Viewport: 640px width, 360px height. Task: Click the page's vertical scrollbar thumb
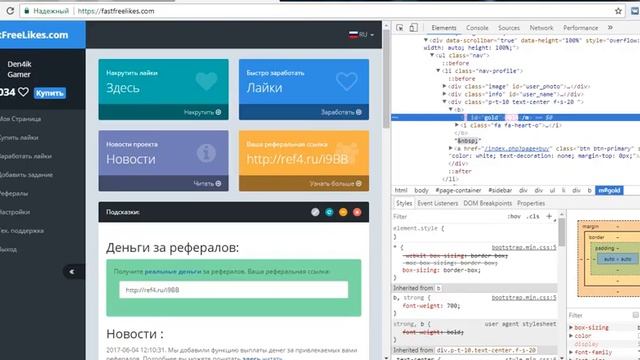pos(386,80)
